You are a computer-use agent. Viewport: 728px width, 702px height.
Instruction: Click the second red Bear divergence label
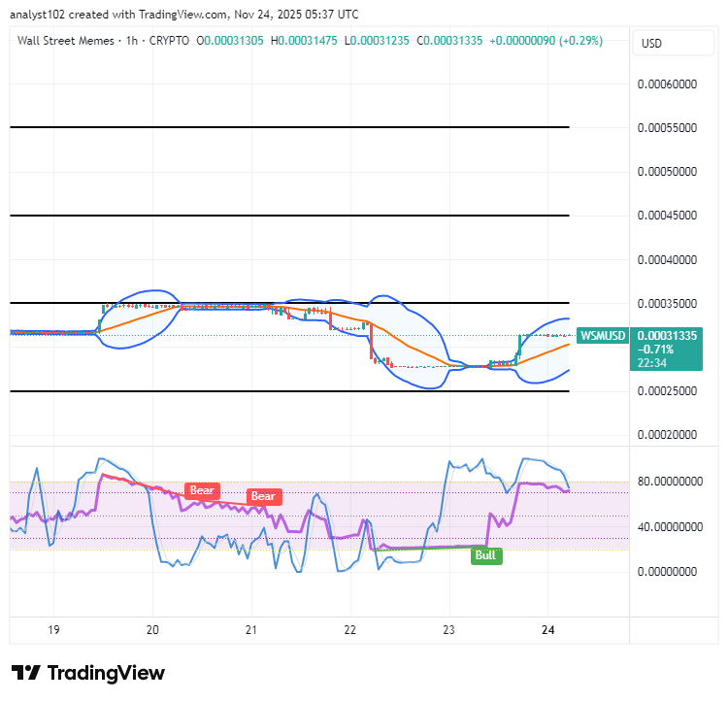point(263,496)
